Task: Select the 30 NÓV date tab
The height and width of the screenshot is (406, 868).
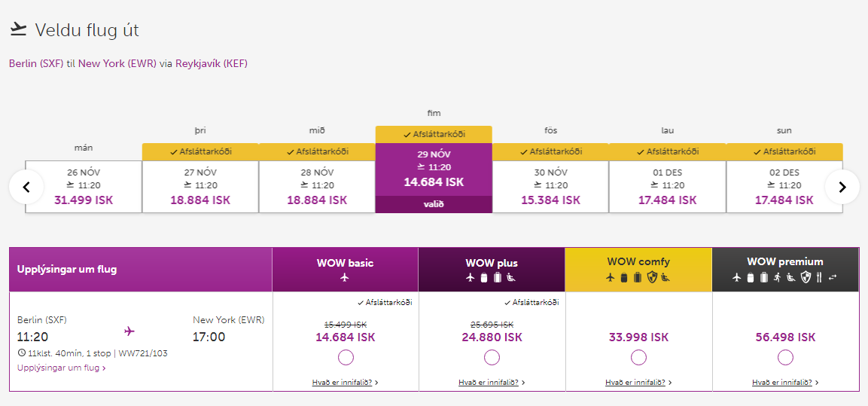Action: (550, 186)
